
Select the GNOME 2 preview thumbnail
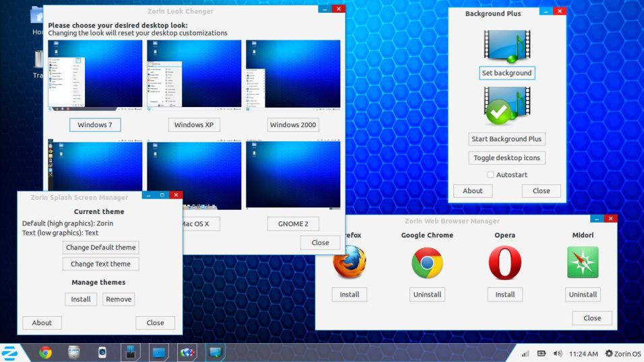293,174
